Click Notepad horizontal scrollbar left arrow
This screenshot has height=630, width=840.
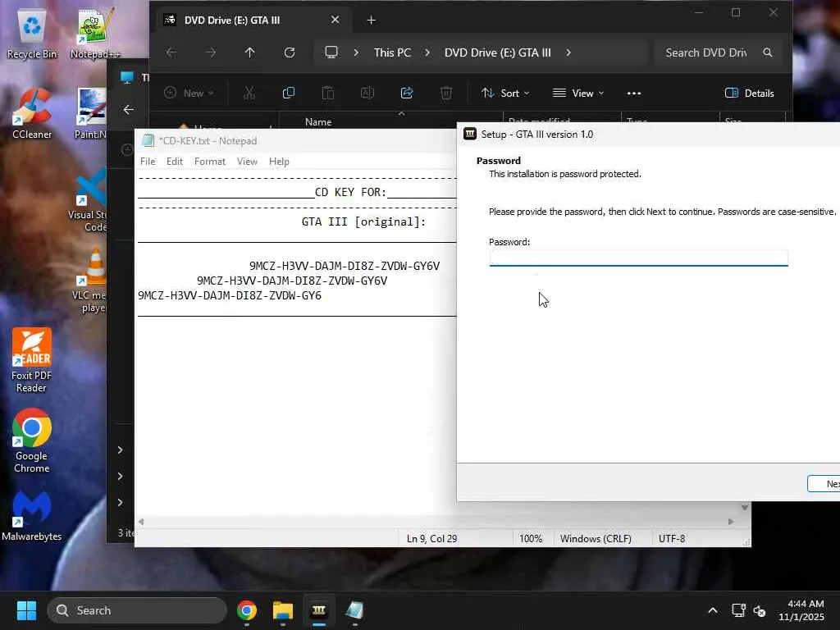coord(141,521)
